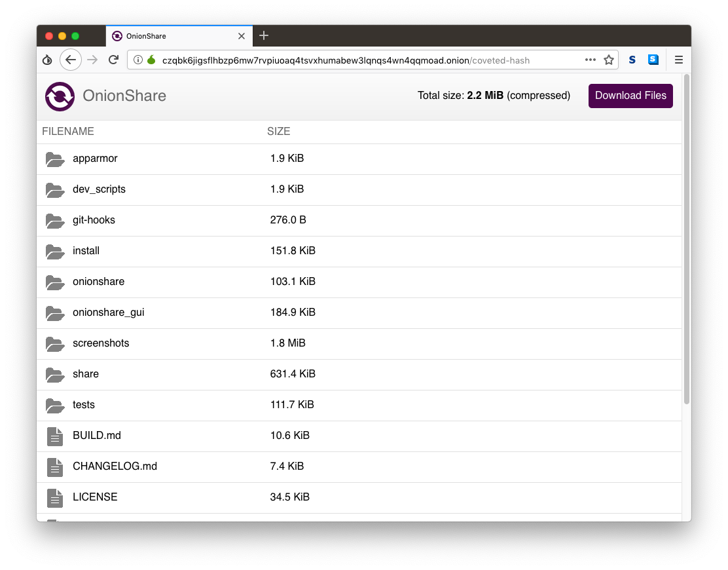This screenshot has height=570, width=728.
Task: Click the site information icon in address bar
Action: [x=138, y=60]
